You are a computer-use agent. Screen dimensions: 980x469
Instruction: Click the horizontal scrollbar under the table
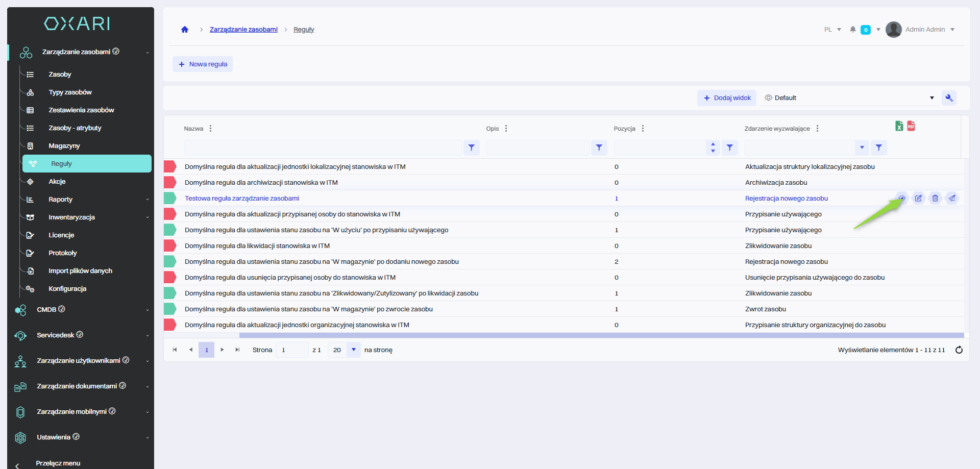[601, 335]
